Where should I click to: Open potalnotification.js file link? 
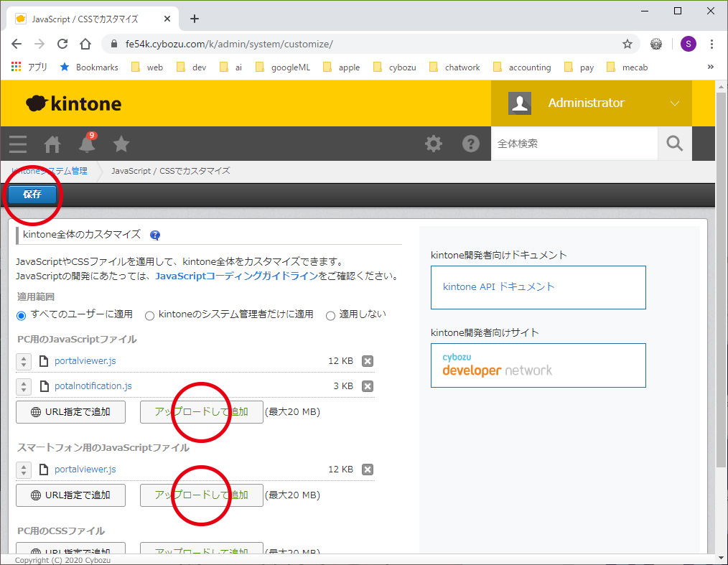point(93,386)
